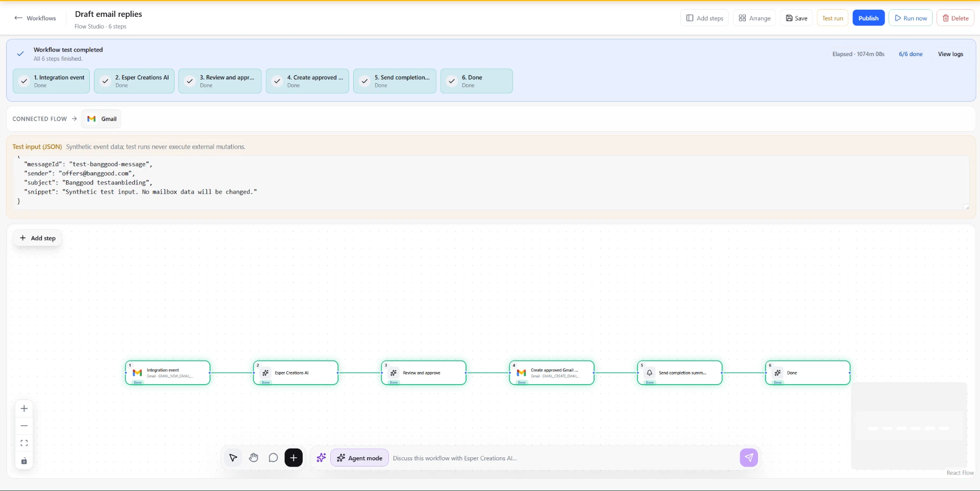Open the '5. Send completion...' status chip

395,81
